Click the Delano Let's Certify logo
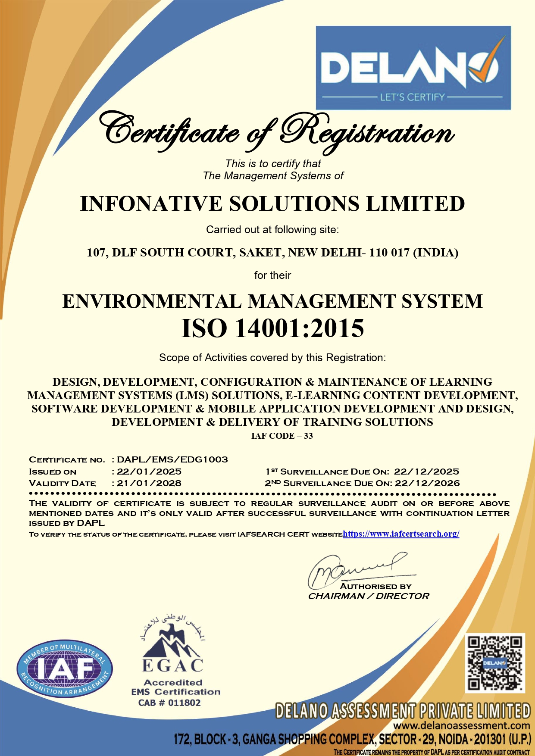Image resolution: width=535 pixels, height=756 pixels. (413, 68)
